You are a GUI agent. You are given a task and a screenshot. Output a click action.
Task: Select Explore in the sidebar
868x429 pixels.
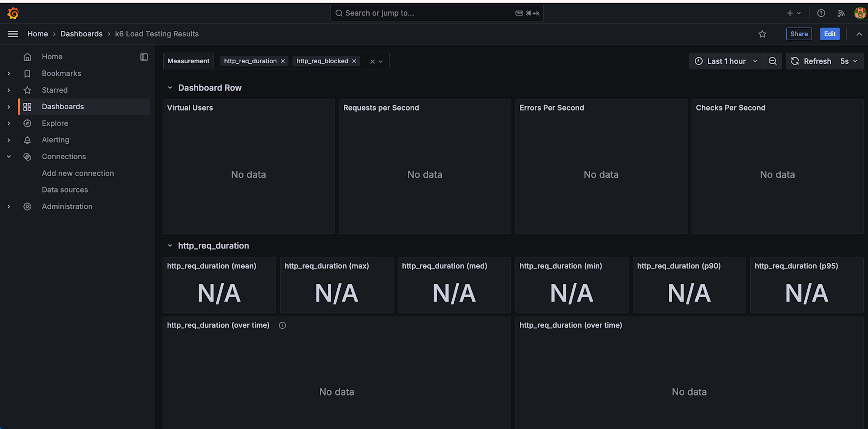click(x=55, y=123)
